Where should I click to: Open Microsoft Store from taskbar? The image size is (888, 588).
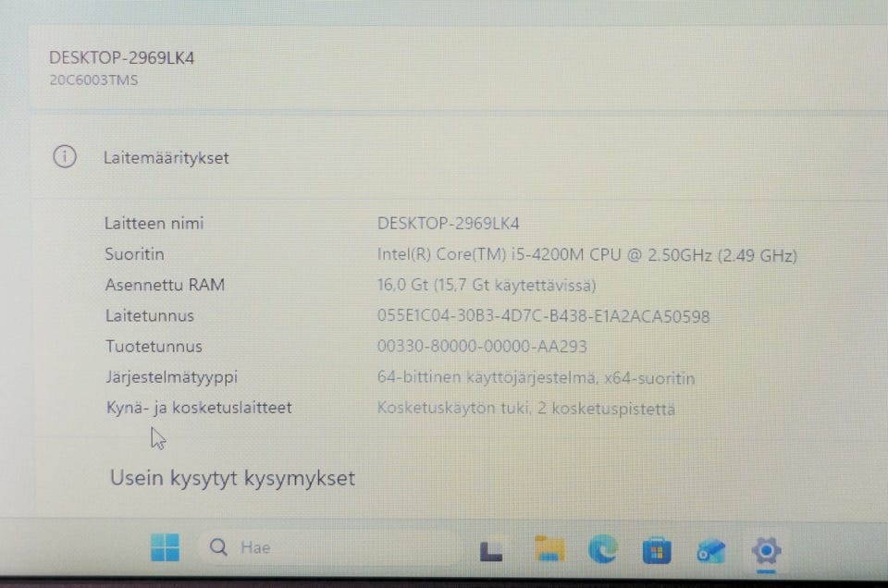tap(657, 551)
